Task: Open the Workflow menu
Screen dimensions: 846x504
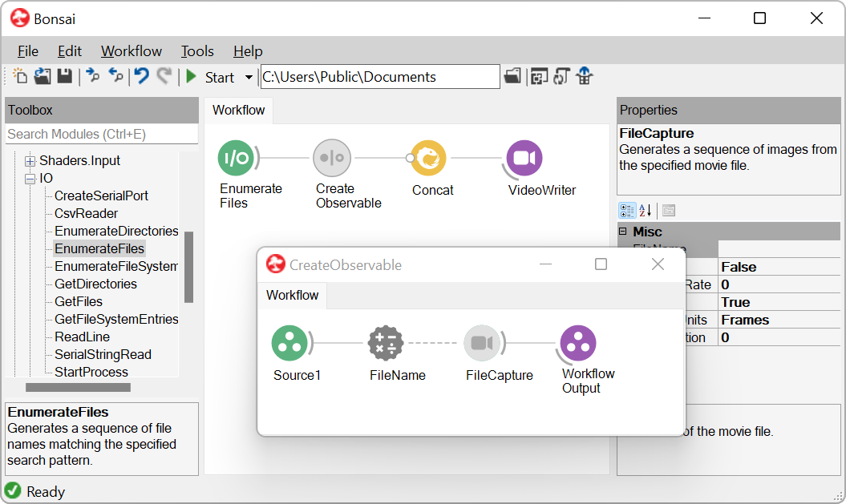Action: tap(131, 51)
